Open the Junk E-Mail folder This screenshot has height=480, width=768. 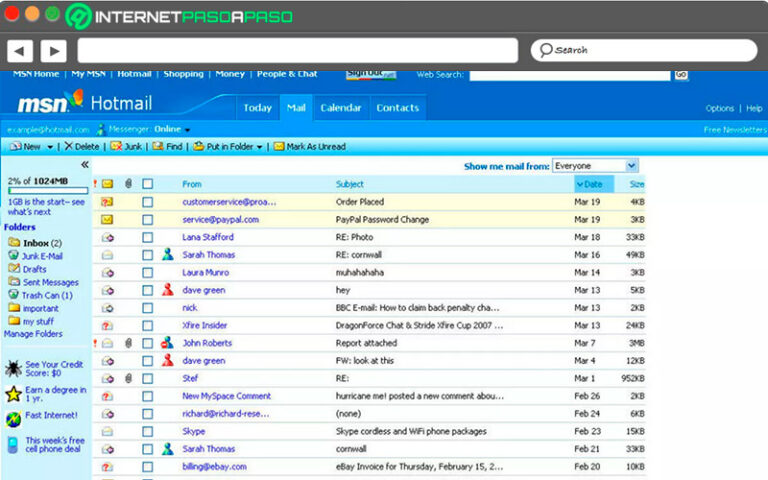coord(42,256)
